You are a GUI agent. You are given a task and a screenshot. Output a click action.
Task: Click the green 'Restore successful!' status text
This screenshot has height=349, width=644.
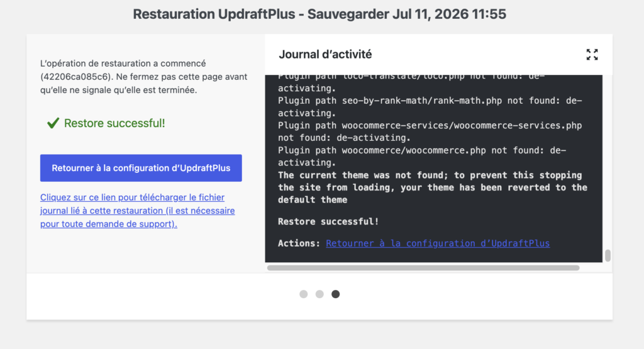pyautogui.click(x=114, y=123)
